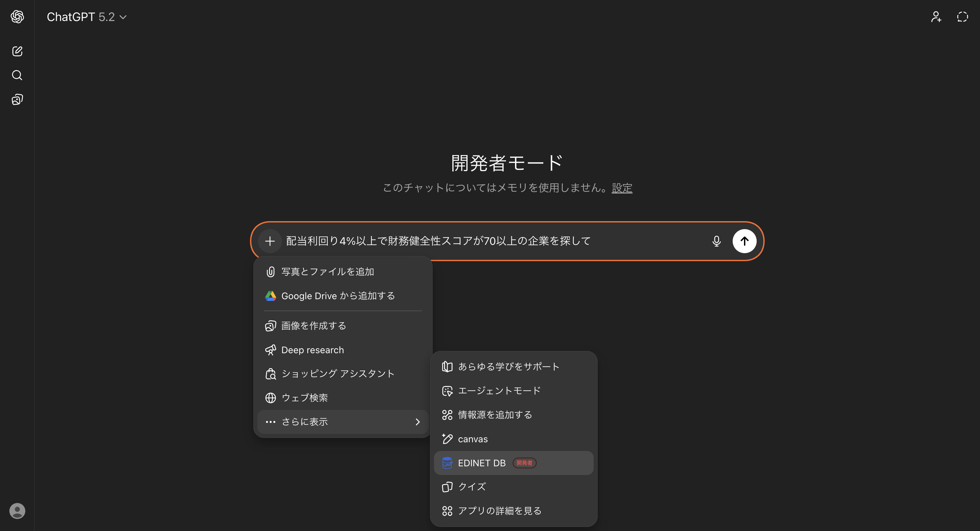Click the add-people icon top right

point(936,16)
